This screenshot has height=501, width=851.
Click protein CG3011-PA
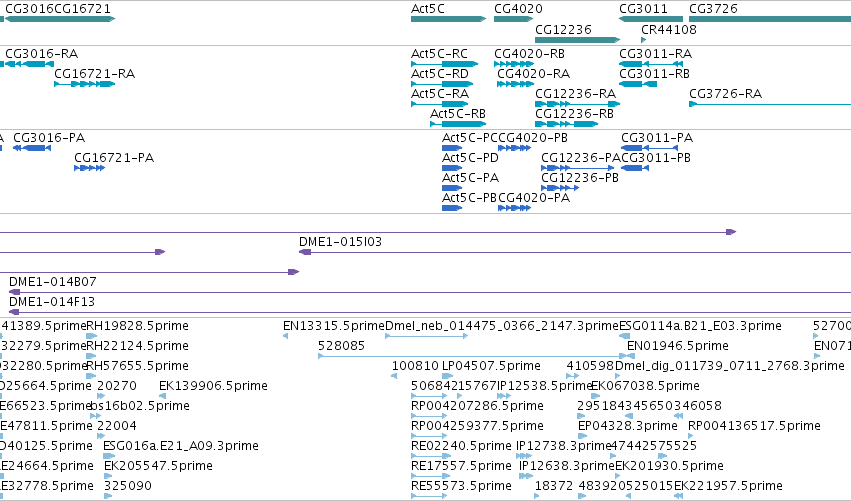tap(650, 148)
